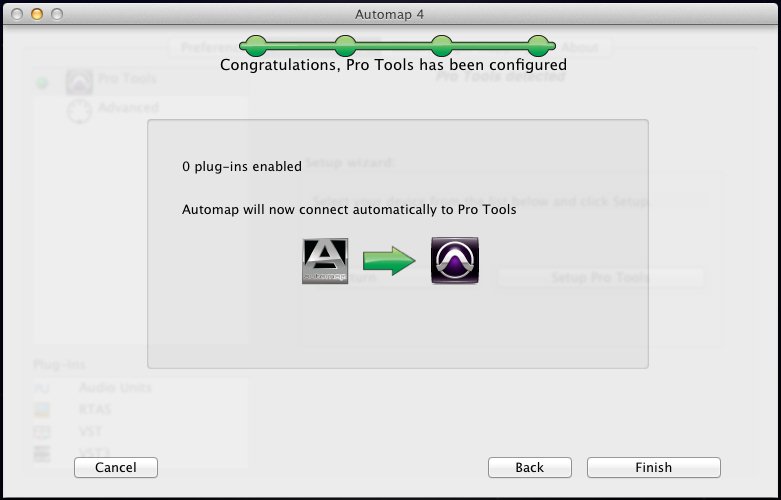Select the second green progress step dot
This screenshot has width=781, height=500.
pos(345,46)
